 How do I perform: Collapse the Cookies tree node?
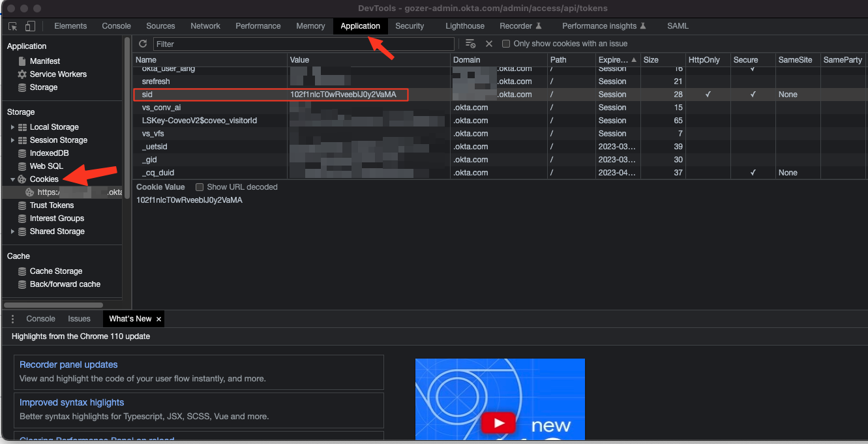tap(12, 179)
